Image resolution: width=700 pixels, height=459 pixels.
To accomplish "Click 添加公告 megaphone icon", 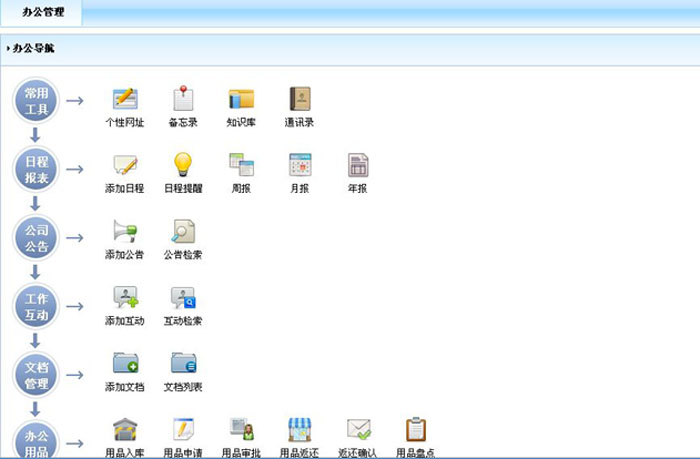I will [x=125, y=232].
